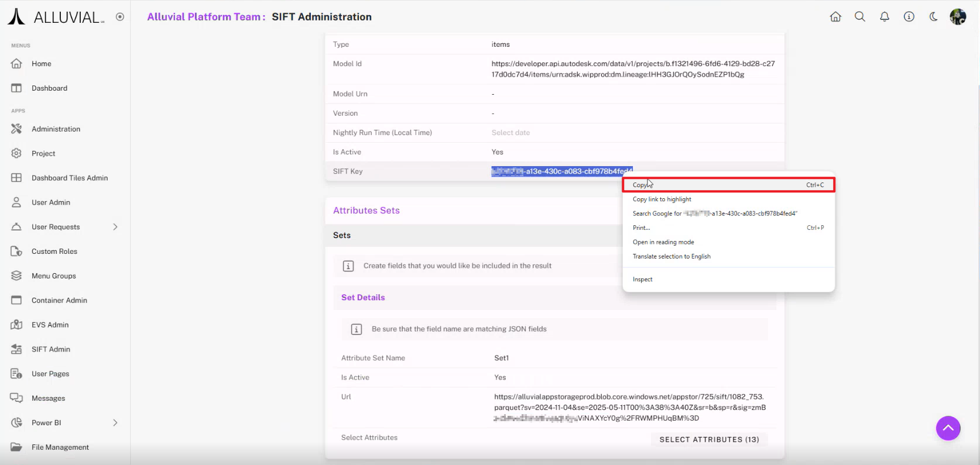Open the File Management sidebar link
The height and width of the screenshot is (465, 980).
coord(60,447)
